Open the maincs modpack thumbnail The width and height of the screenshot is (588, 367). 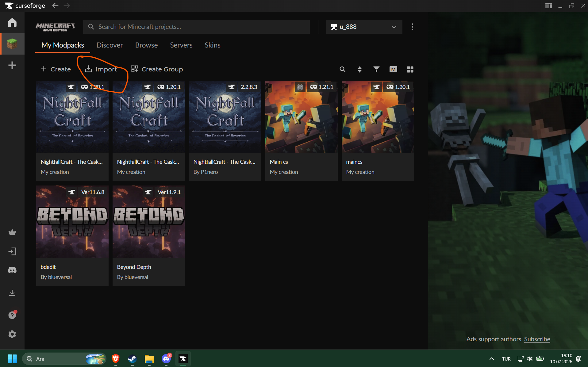[x=378, y=117]
